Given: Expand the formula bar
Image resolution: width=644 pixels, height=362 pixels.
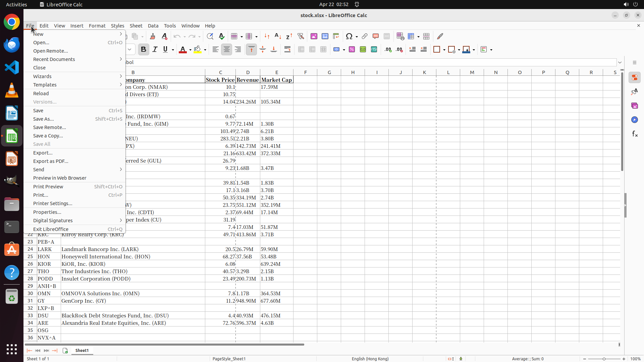Looking at the screenshot, I should [x=620, y=62].
